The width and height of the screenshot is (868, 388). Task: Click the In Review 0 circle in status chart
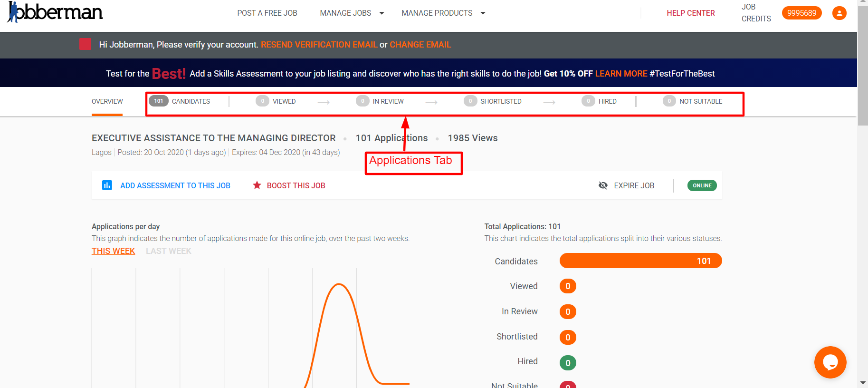coord(568,311)
